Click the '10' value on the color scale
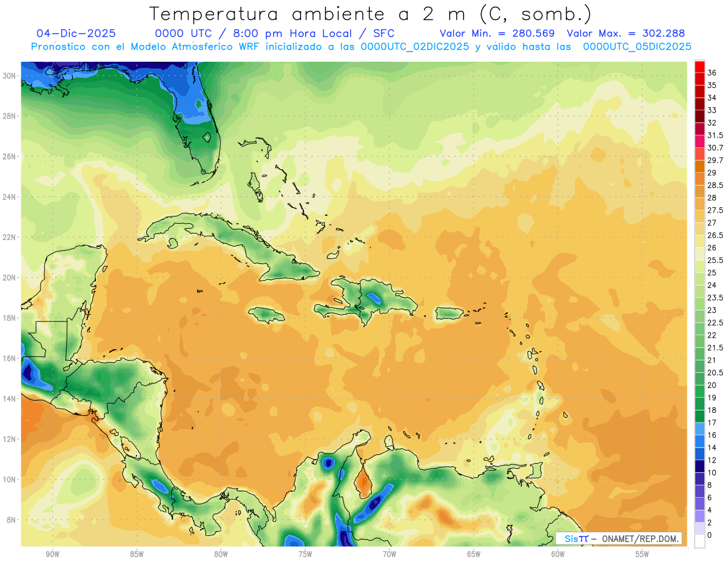The height and width of the screenshot is (562, 728). [712, 472]
